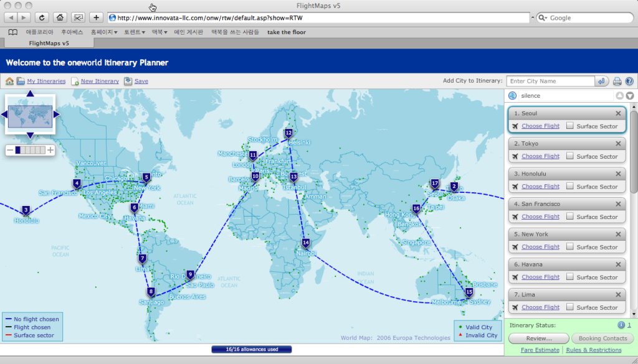Go to the browser home page icon
The width and height of the screenshot is (638, 364).
[x=60, y=17]
